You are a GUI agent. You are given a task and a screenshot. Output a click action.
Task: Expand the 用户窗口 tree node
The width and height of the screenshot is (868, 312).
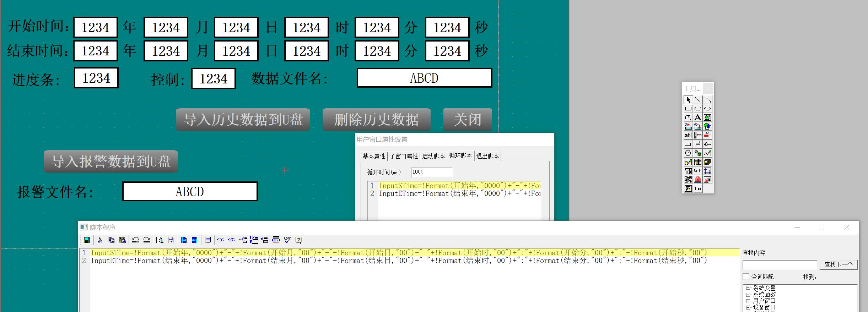pos(748,301)
